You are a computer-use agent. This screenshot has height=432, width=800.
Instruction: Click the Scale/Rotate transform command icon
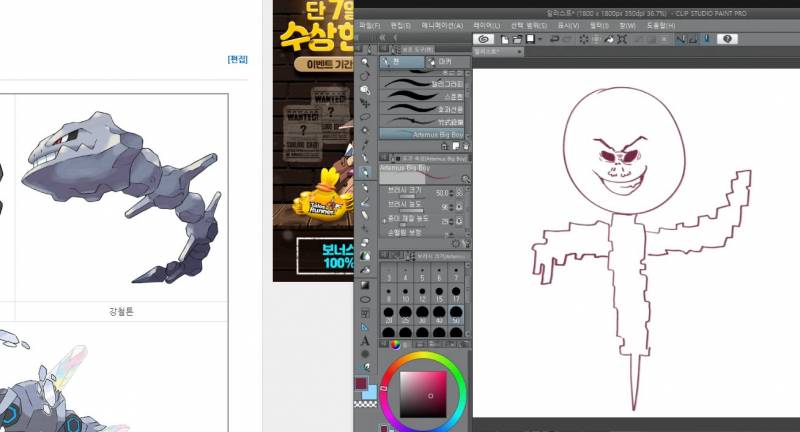[x=622, y=39]
